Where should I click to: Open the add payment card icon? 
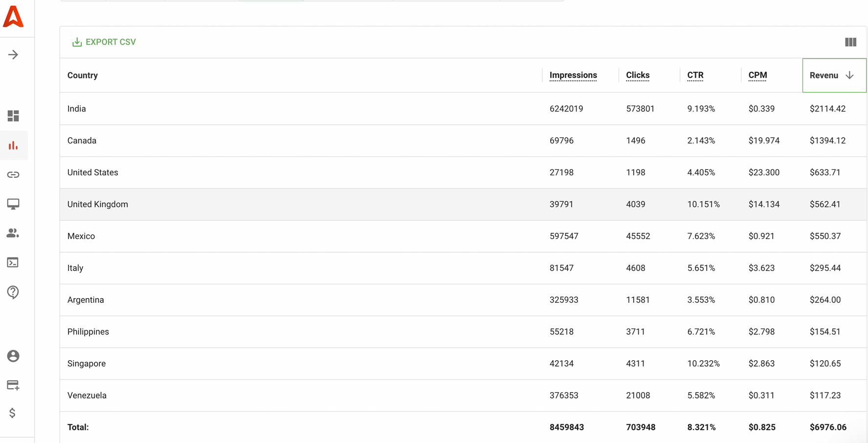tap(13, 385)
